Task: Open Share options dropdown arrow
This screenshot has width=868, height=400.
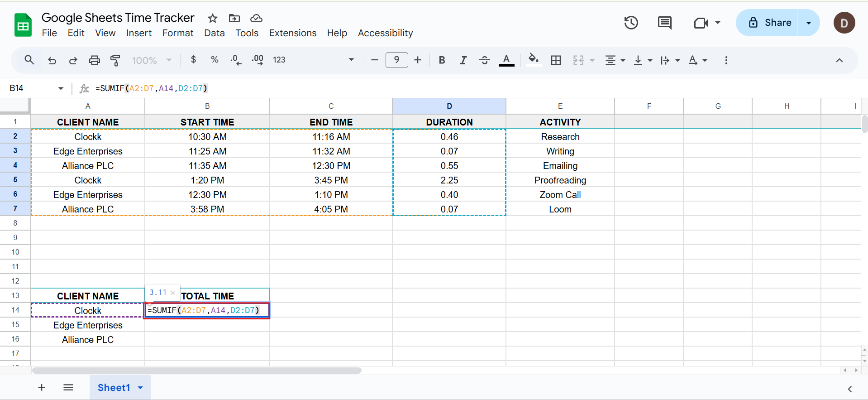Action: 809,23
